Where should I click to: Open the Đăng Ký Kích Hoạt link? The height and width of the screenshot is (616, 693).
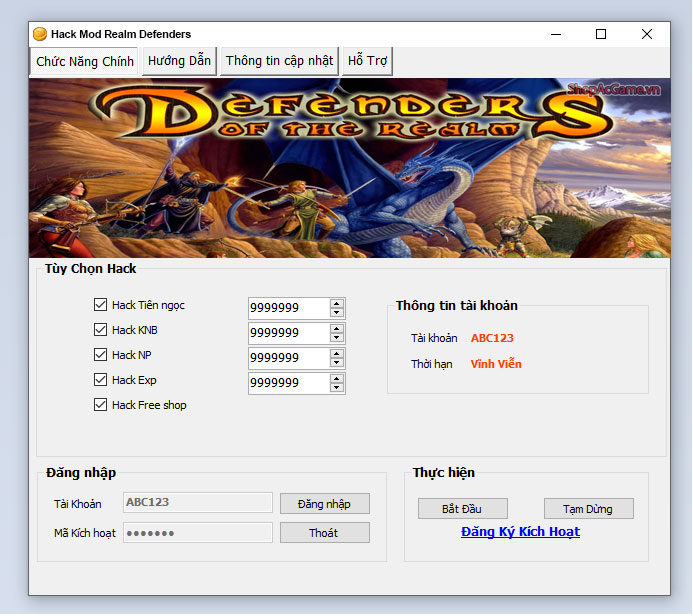click(x=521, y=532)
